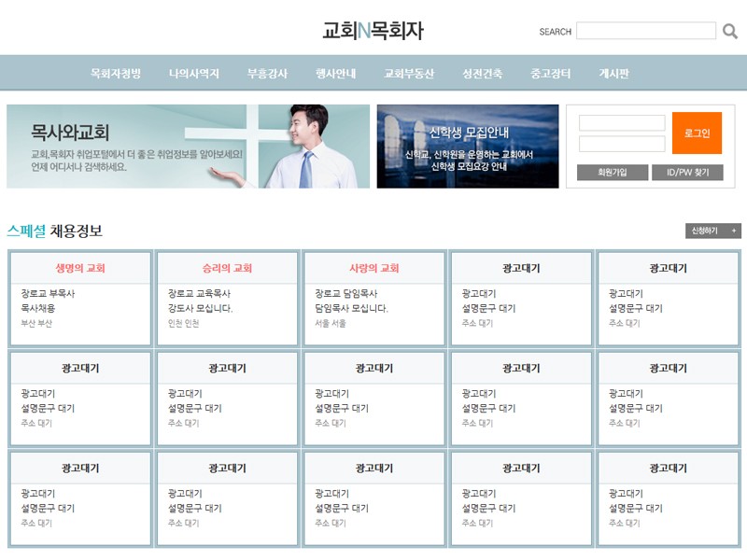Click the 장로교 교육목사 text
The height and width of the screenshot is (560, 747).
pyautogui.click(x=199, y=293)
